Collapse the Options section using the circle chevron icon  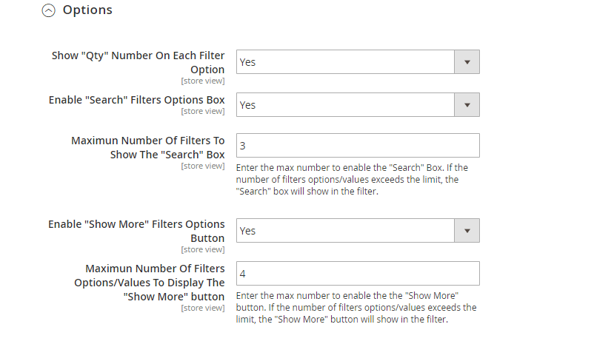pos(48,10)
